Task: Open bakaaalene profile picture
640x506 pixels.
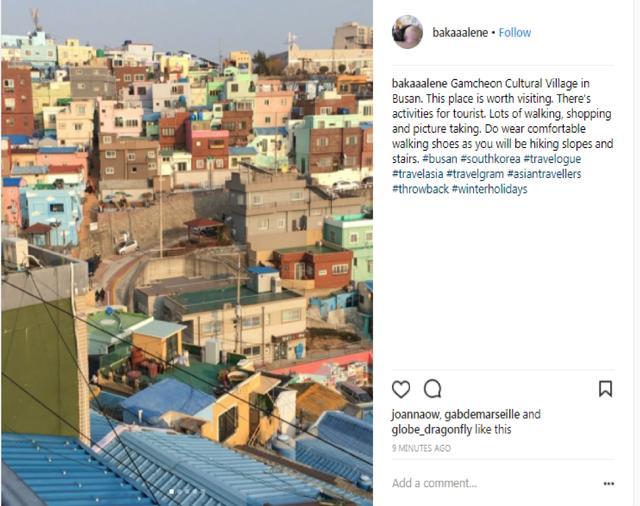Action: point(407,32)
